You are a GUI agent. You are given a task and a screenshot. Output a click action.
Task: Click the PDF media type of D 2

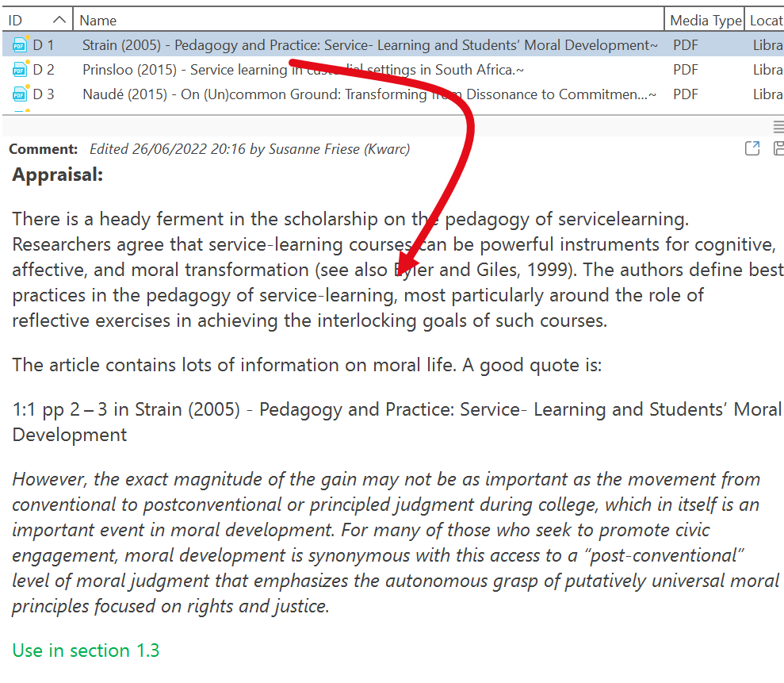686,71
